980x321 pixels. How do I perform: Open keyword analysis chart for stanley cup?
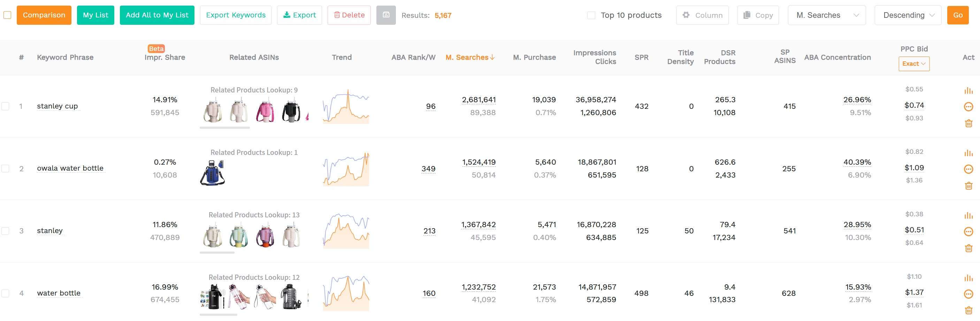[968, 90]
